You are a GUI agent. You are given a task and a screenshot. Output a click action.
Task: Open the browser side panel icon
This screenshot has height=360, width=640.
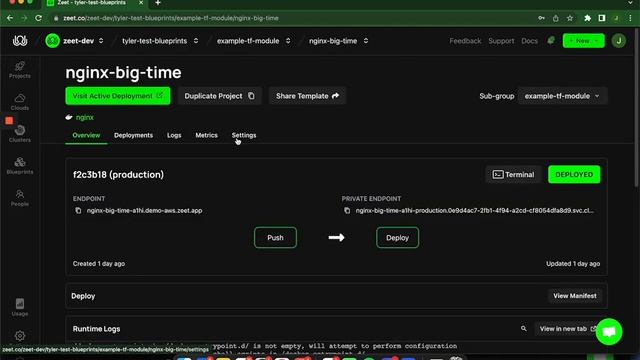[602, 18]
